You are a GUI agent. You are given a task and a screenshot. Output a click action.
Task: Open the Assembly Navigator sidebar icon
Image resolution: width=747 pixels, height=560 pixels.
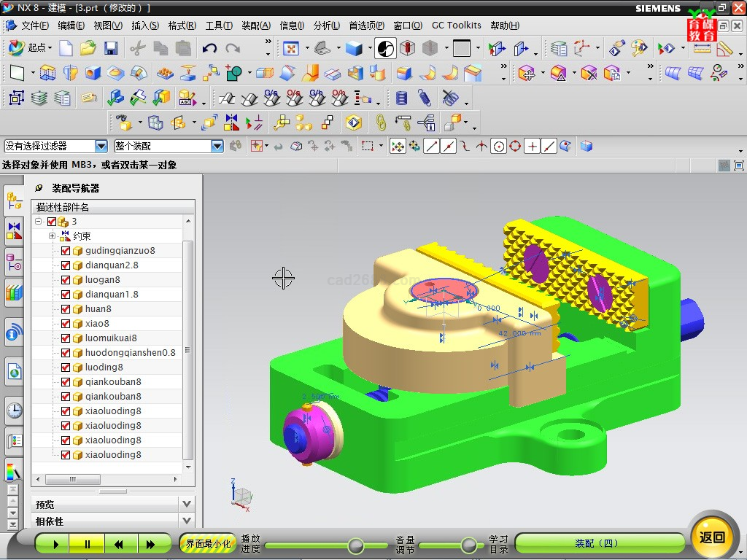point(14,201)
